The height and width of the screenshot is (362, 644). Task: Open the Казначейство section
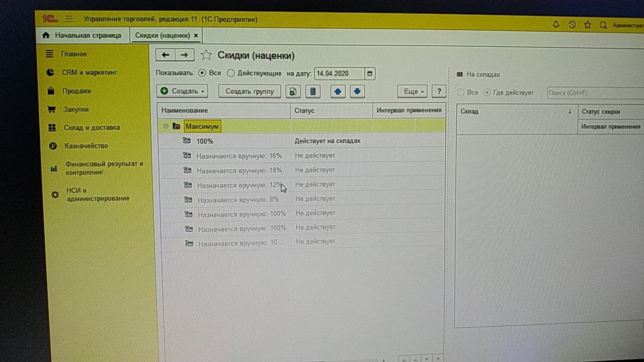tap(86, 146)
